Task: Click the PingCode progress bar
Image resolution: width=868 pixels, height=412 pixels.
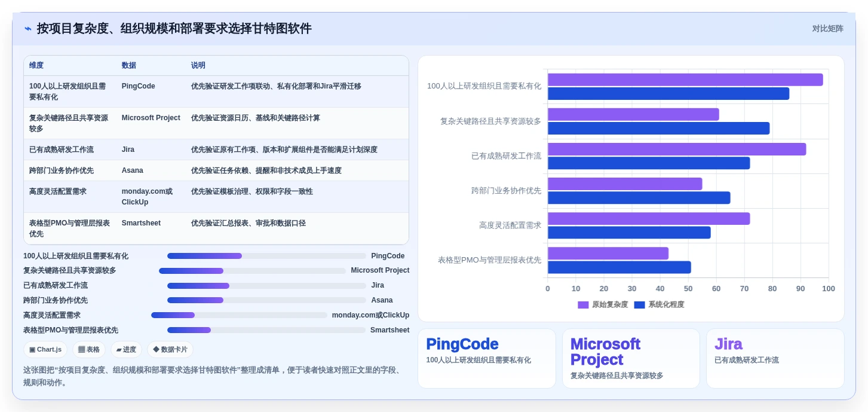Action: (266, 256)
